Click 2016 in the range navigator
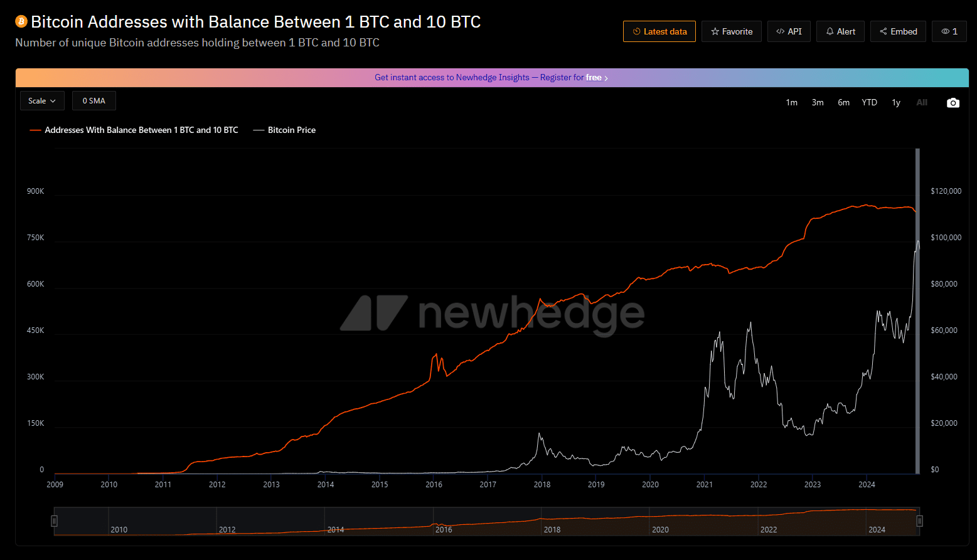 444,530
